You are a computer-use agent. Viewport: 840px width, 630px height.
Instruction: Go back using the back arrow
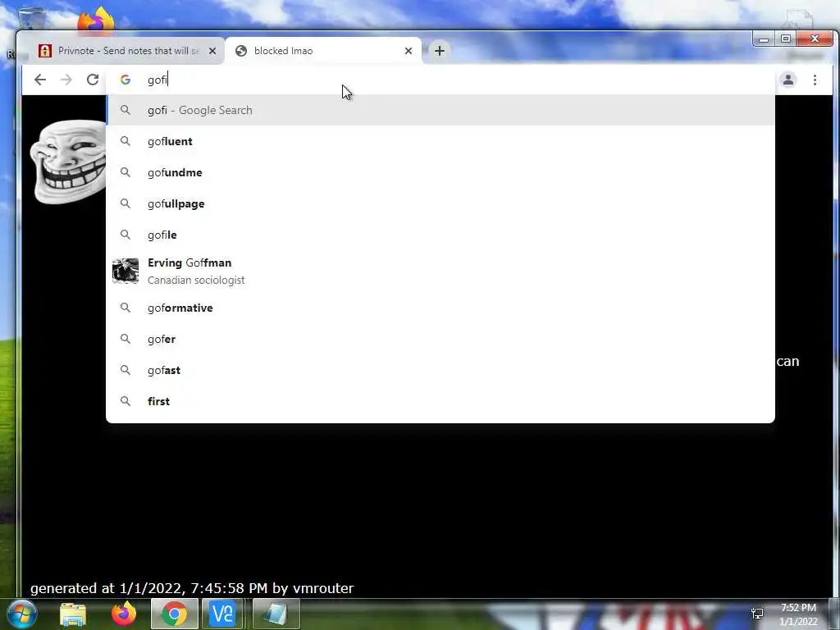(x=40, y=80)
